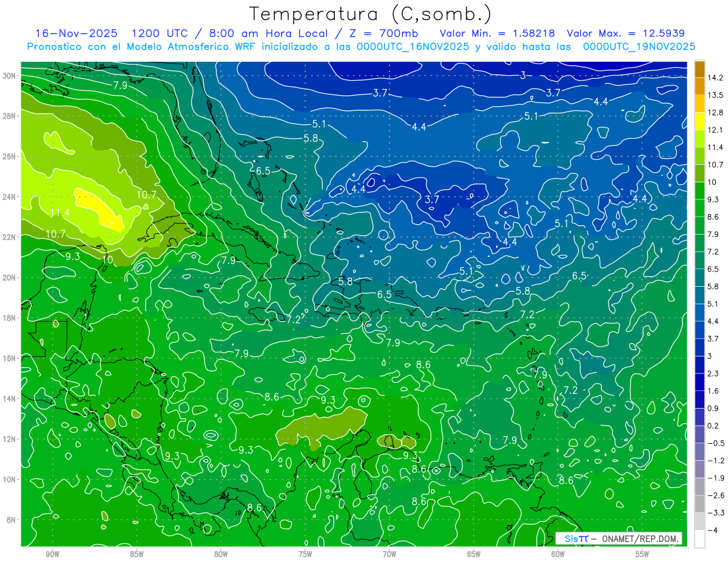
Task: Click the legend value "0.9"
Action: pos(713,408)
